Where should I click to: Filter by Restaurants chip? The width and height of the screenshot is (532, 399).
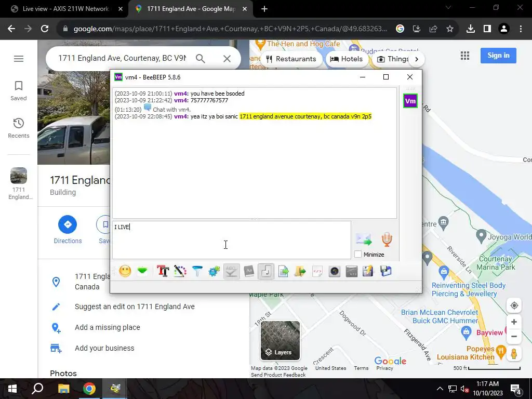coord(291,59)
